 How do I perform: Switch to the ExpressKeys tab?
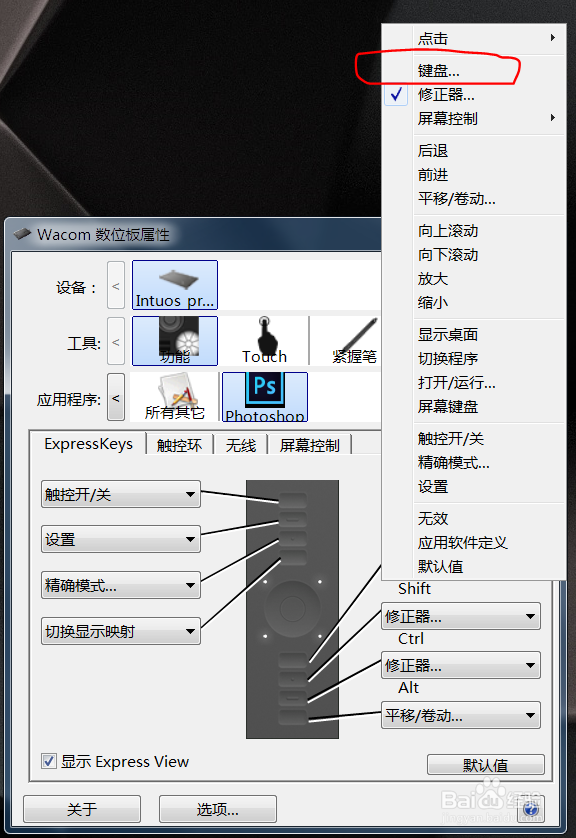[88, 444]
